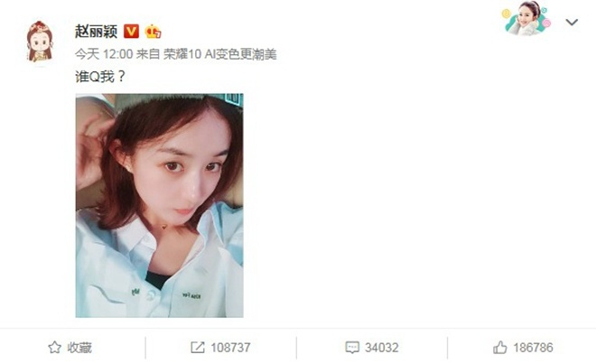Open the cartoon avatar of 赵丽颖
The width and height of the screenshot is (596, 364).
[x=39, y=42]
